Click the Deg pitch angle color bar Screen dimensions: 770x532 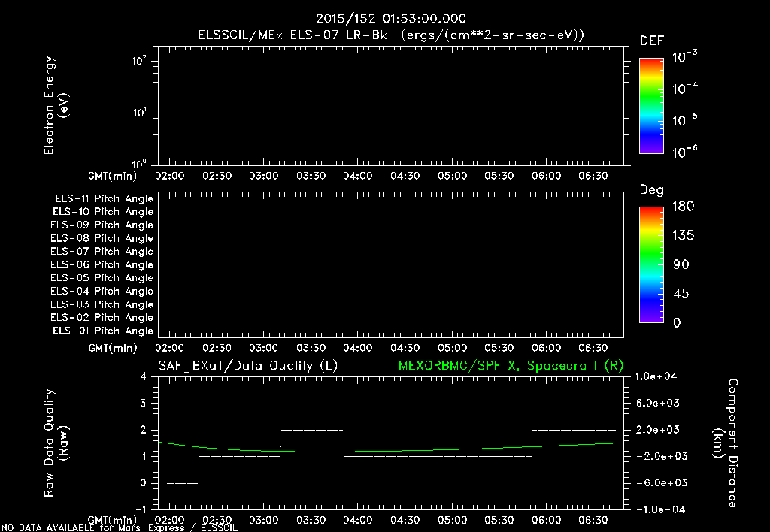(x=651, y=264)
